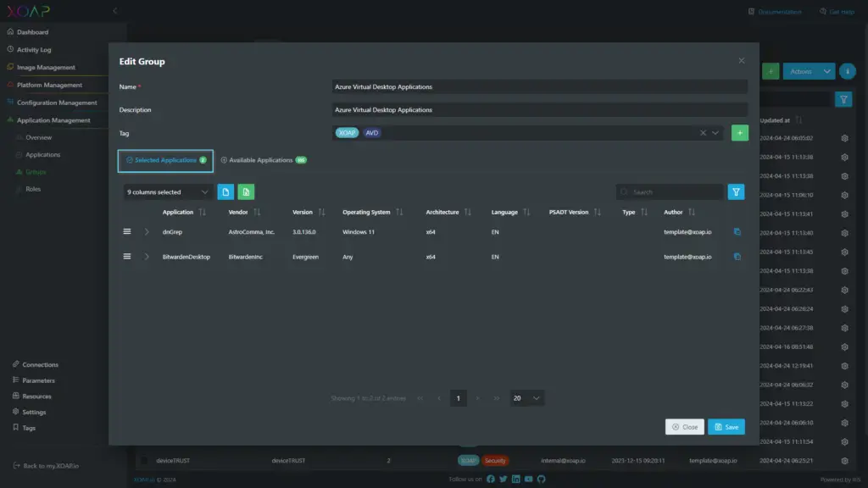Open Configuration Management in the sidebar
Screen dimensions: 868x488
(x=57, y=103)
